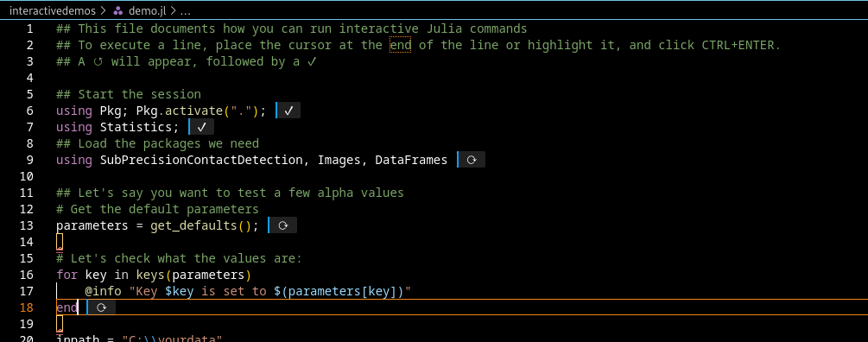Click the checkmark result badge on line 6
Image resolution: width=868 pixels, height=342 pixels.
pyautogui.click(x=288, y=111)
